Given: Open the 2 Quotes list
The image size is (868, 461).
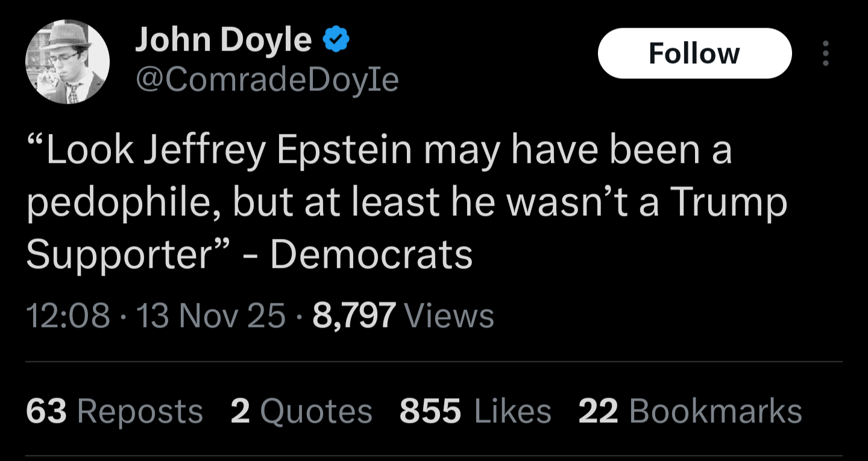Looking at the screenshot, I should click(x=301, y=412).
